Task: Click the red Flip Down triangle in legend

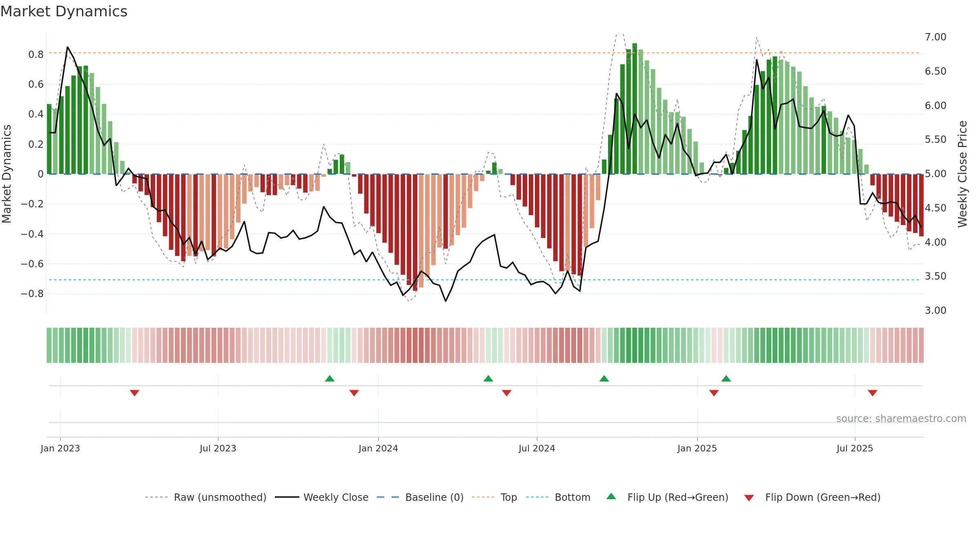Action: [749, 498]
